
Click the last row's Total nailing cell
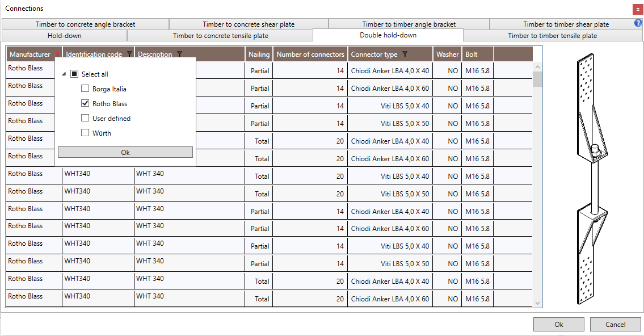pyautogui.click(x=259, y=299)
